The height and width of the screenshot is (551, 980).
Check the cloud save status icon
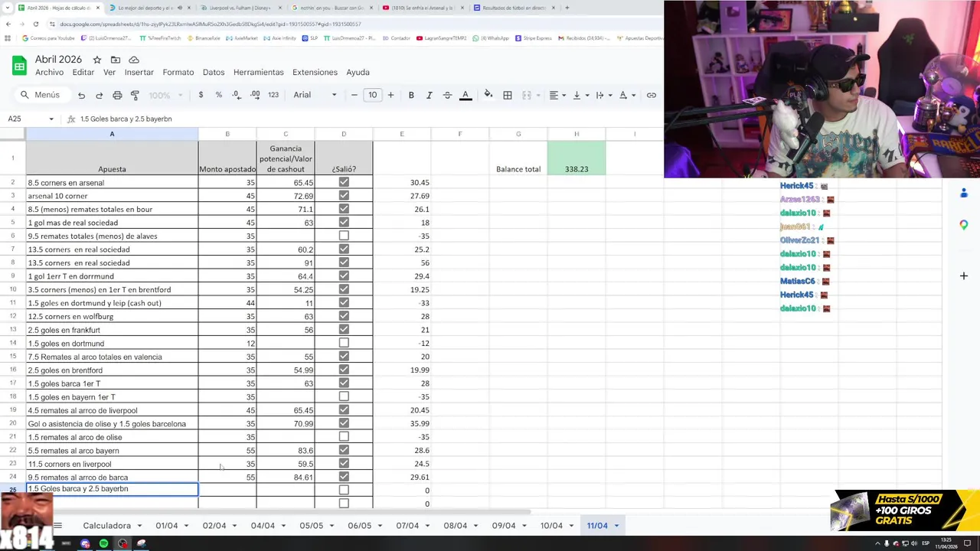pyautogui.click(x=134, y=60)
